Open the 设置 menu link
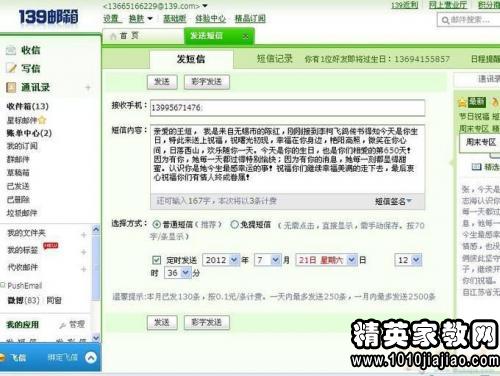Image resolution: width=500 pixels, height=376 pixels. (111, 19)
